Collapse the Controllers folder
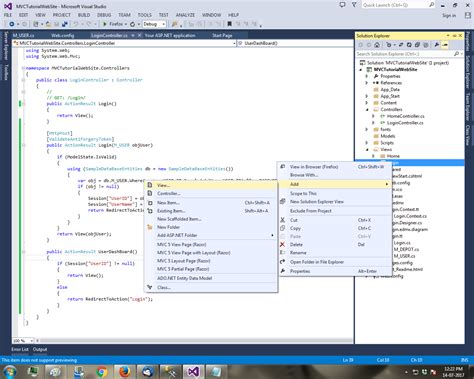Image resolution: width=474 pixels, height=379 pixels. (x=367, y=109)
